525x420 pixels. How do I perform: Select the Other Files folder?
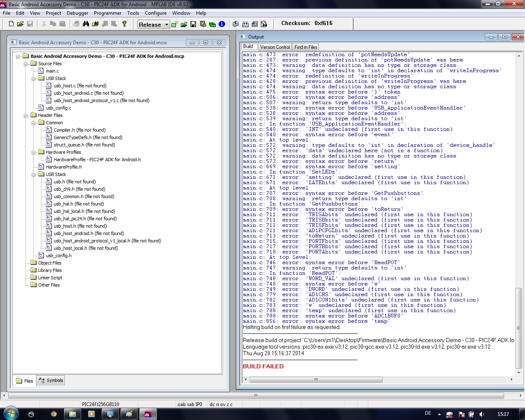click(49, 285)
